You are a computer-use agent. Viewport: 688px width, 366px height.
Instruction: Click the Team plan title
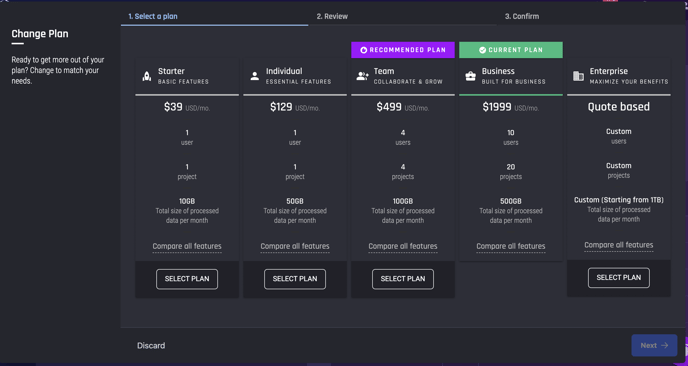[384, 71]
